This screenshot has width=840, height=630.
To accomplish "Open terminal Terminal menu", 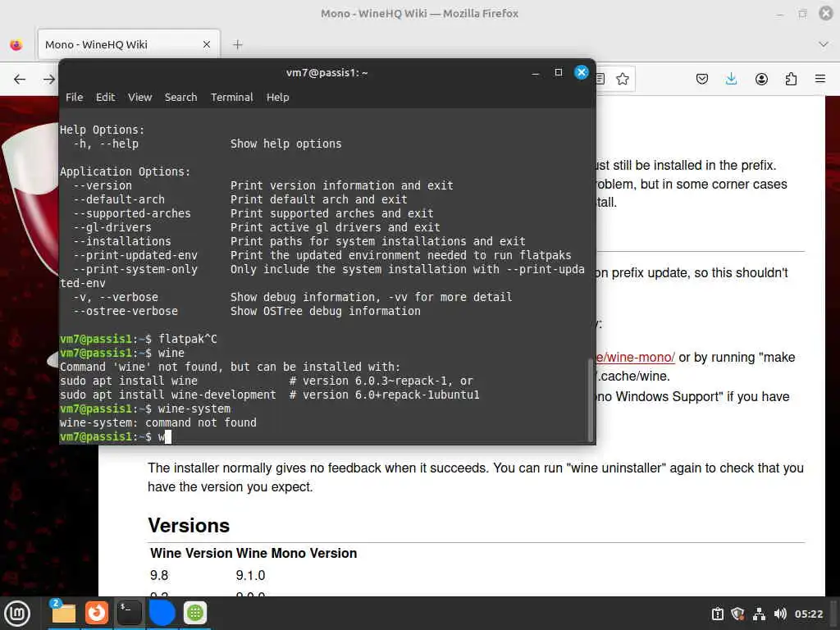I will [x=231, y=97].
